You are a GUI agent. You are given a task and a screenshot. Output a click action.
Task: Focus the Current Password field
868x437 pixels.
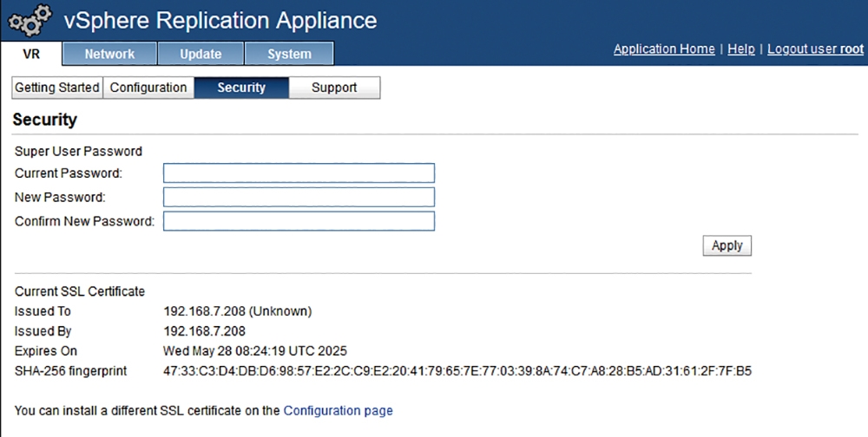click(299, 173)
